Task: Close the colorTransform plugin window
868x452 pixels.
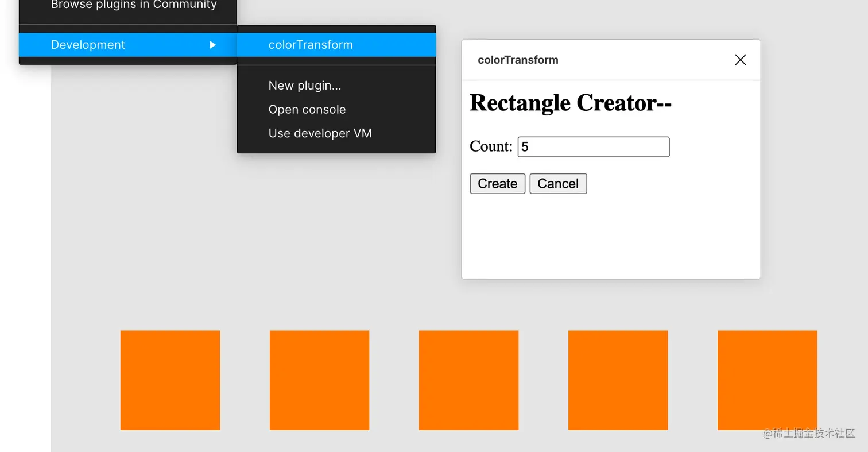Action: coord(741,60)
